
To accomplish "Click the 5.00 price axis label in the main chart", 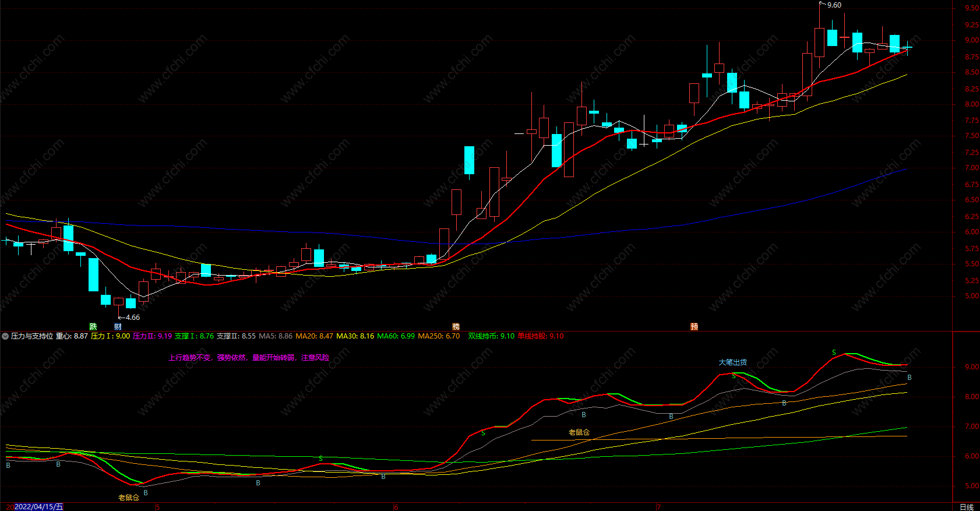I will 972,296.
